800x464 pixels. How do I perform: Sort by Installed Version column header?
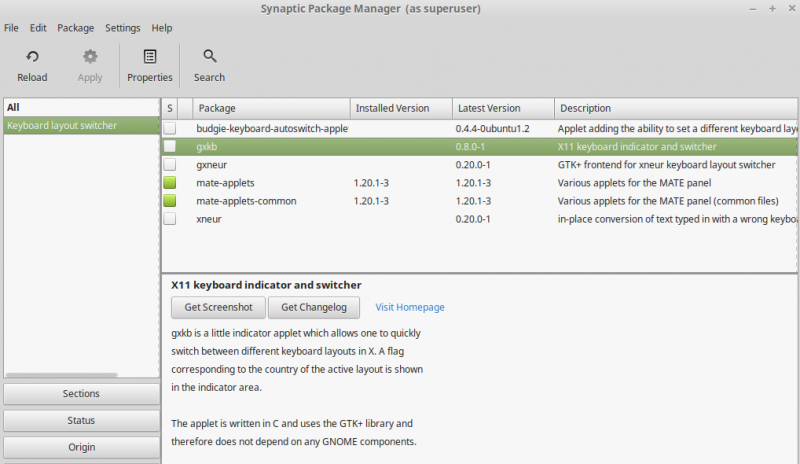402,108
